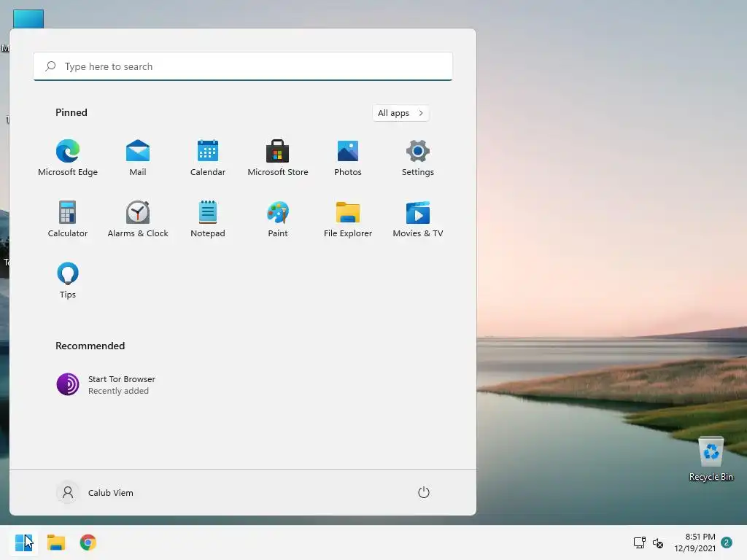Click the Type here to search field
This screenshot has width=747, height=560.
(243, 66)
